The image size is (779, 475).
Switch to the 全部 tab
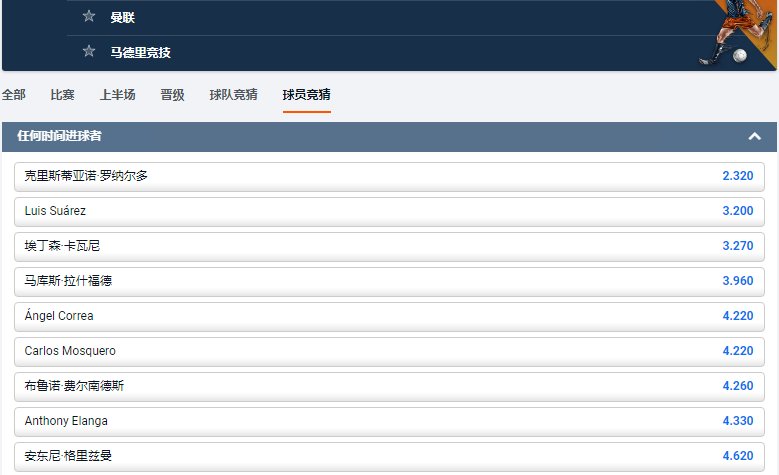[x=14, y=95]
